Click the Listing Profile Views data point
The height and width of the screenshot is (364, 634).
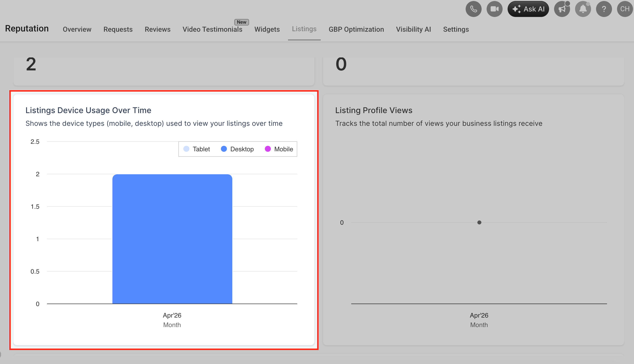[479, 222]
